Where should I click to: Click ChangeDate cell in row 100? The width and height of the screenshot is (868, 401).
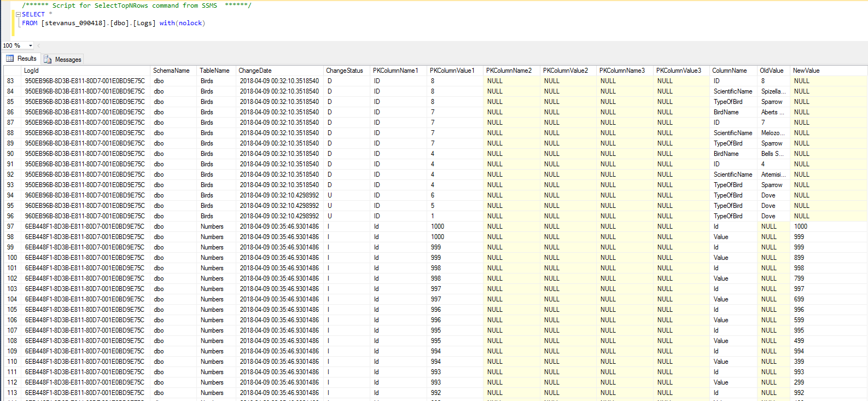[x=279, y=258]
